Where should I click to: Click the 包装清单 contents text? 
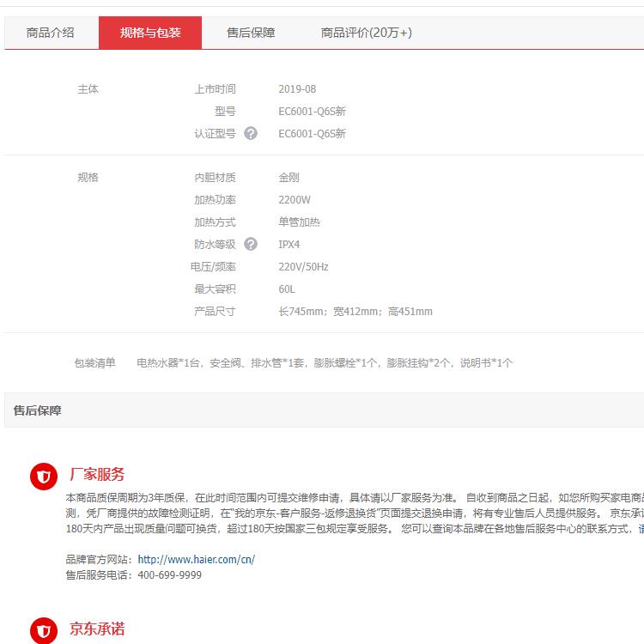coord(325,363)
